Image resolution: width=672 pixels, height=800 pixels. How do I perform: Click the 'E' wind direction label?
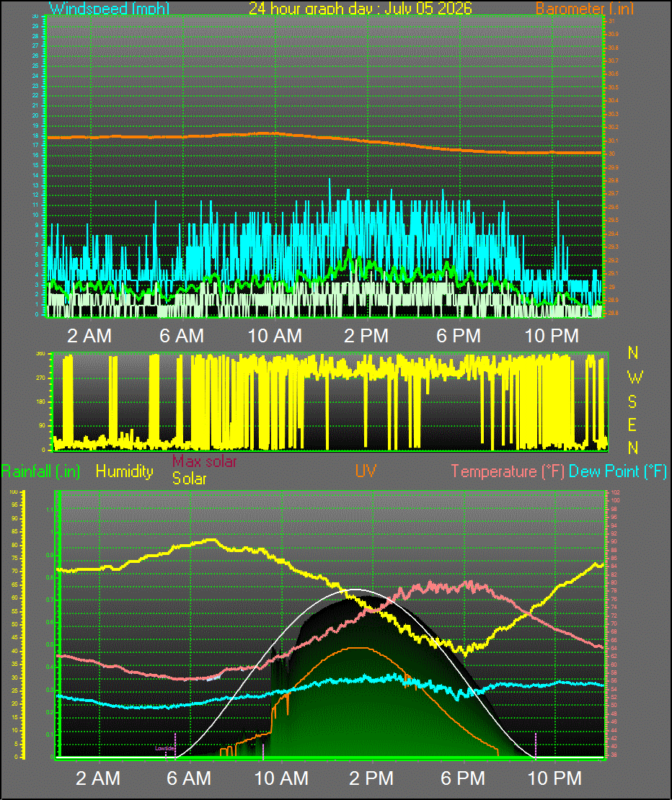tap(632, 425)
